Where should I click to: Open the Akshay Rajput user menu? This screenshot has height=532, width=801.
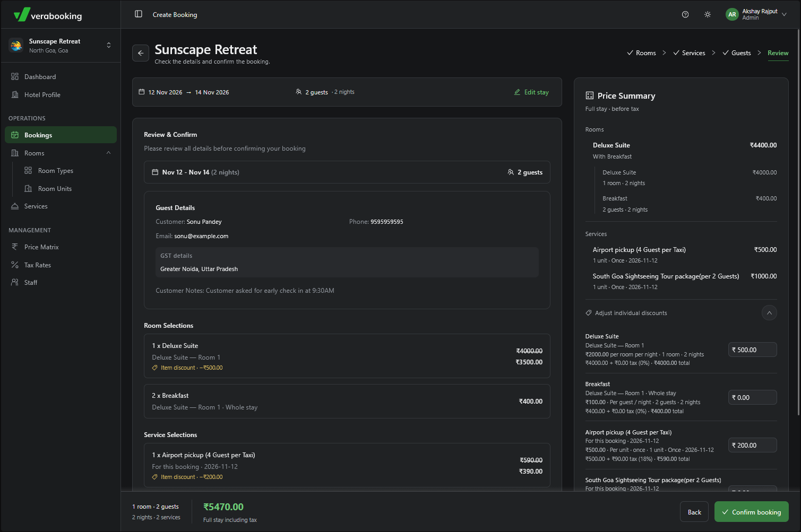pyautogui.click(x=756, y=14)
